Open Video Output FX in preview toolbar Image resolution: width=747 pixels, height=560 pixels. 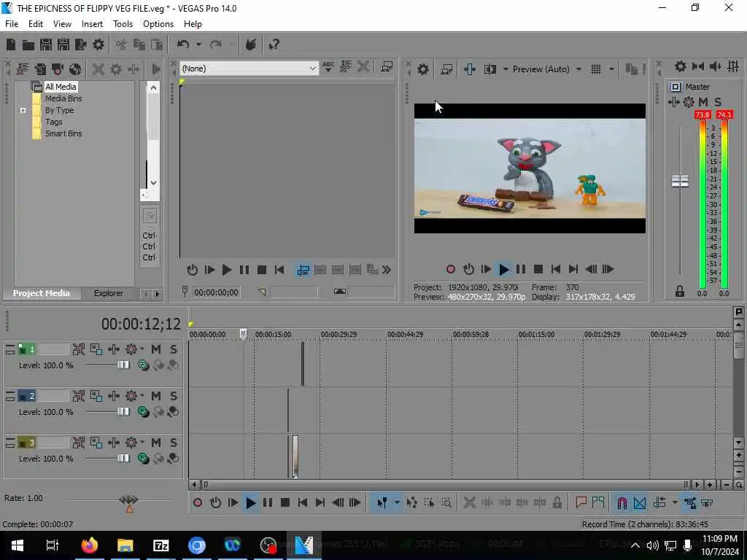coord(469,69)
